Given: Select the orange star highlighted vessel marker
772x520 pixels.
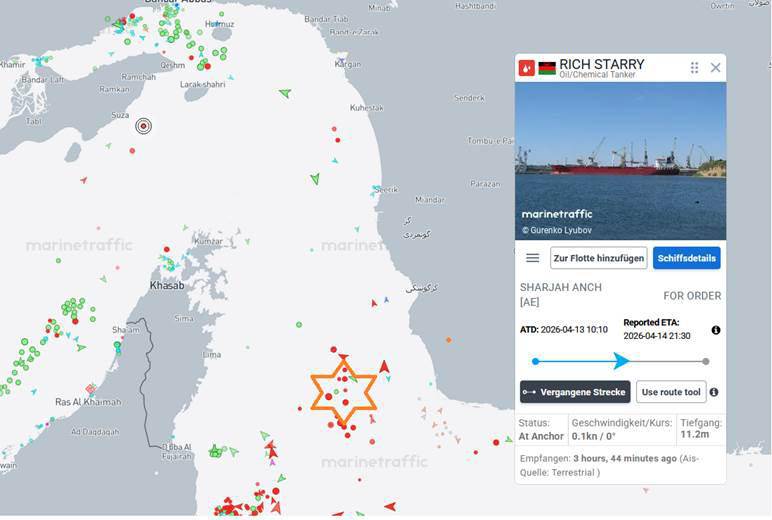Looking at the screenshot, I should [x=344, y=392].
